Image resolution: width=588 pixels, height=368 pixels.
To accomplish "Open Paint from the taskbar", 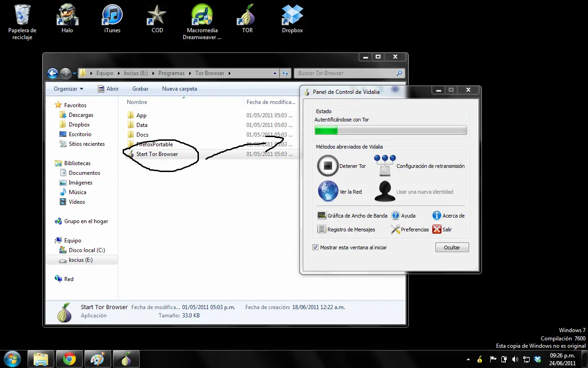I will (98, 359).
